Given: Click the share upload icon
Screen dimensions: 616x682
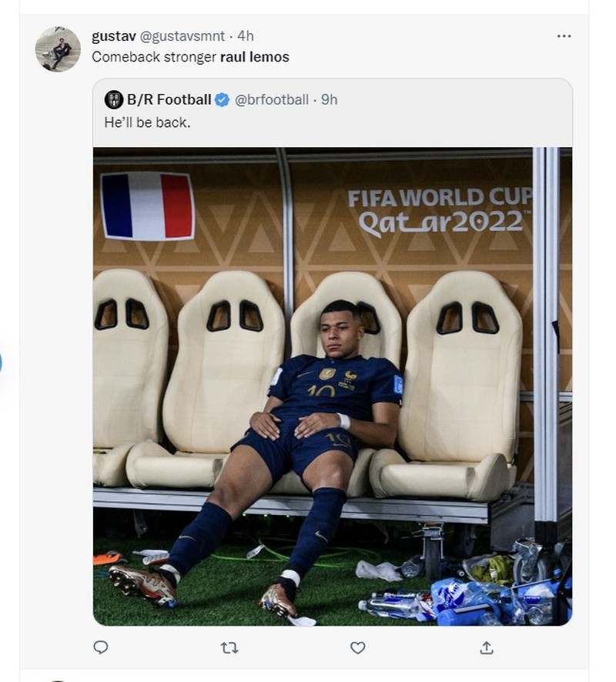Looking at the screenshot, I should (x=486, y=649).
